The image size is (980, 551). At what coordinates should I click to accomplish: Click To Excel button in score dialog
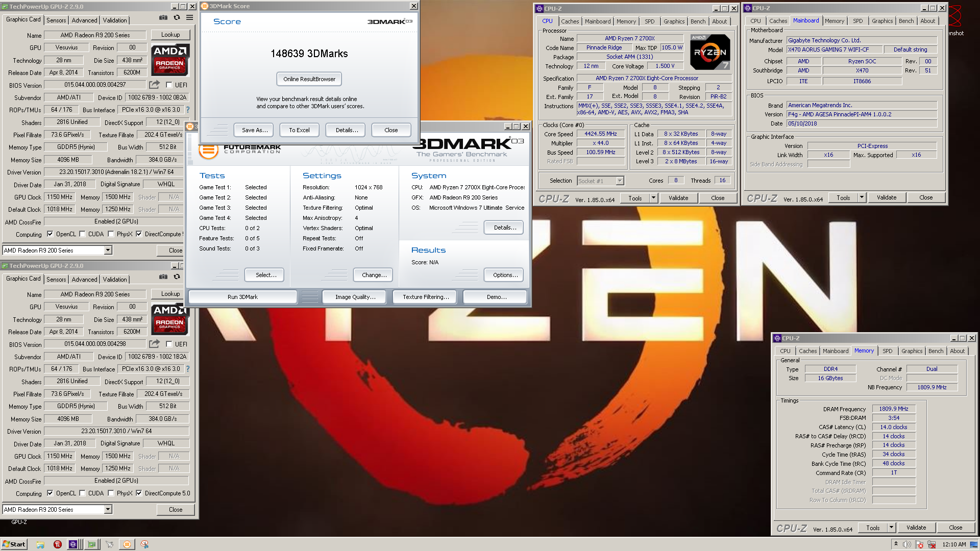[299, 130]
